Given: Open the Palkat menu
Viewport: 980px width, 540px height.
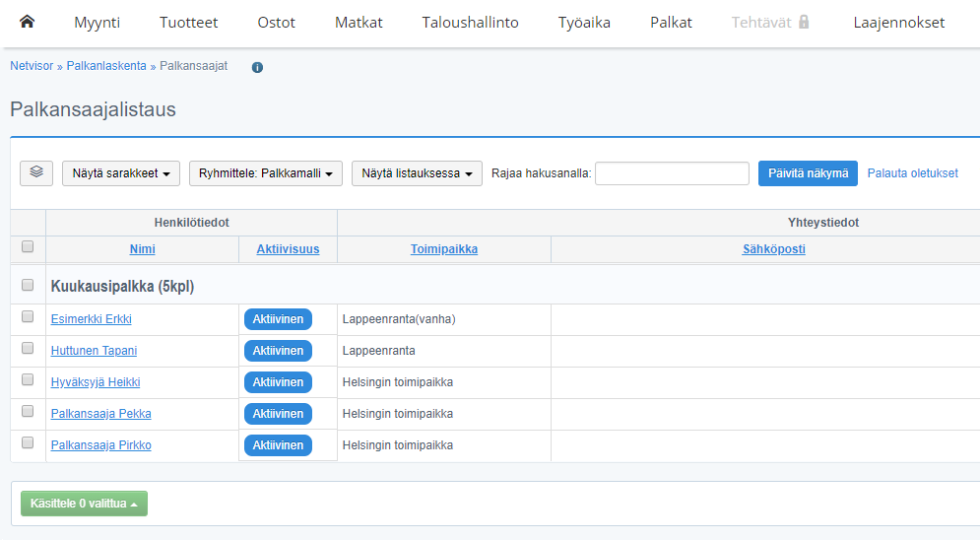Looking at the screenshot, I should [x=671, y=22].
